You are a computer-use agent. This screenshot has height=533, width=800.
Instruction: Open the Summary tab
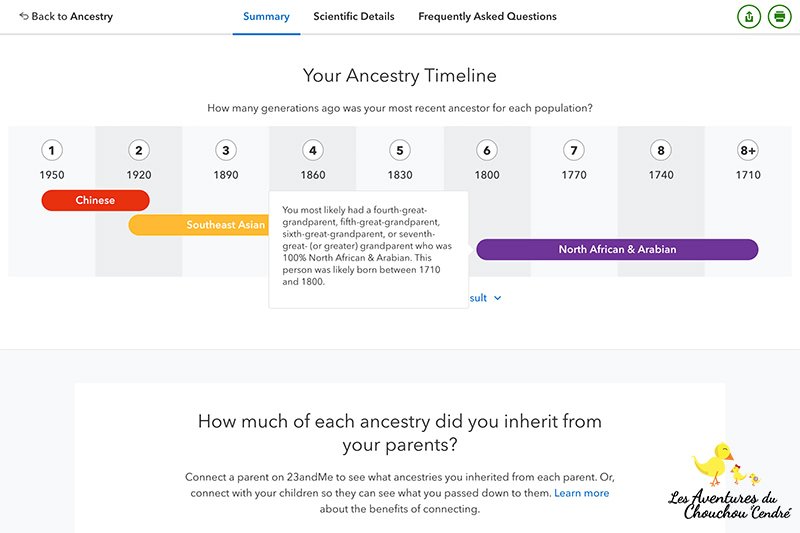click(266, 17)
